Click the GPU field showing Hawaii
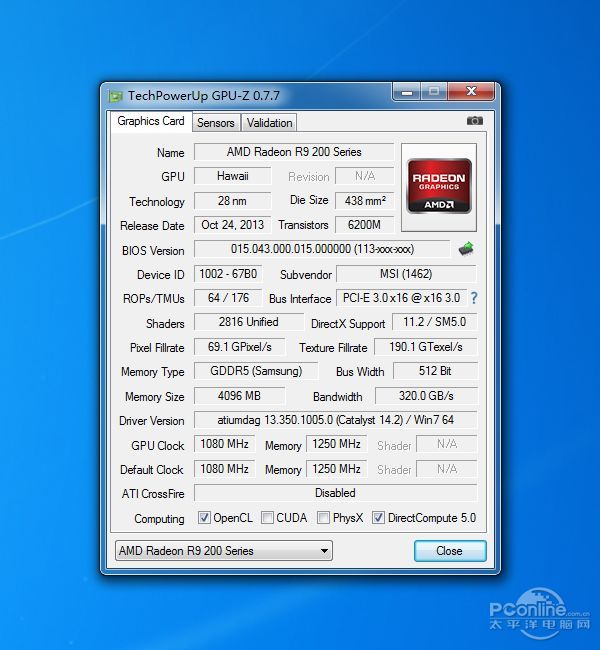The height and width of the screenshot is (650, 600). tap(233, 176)
